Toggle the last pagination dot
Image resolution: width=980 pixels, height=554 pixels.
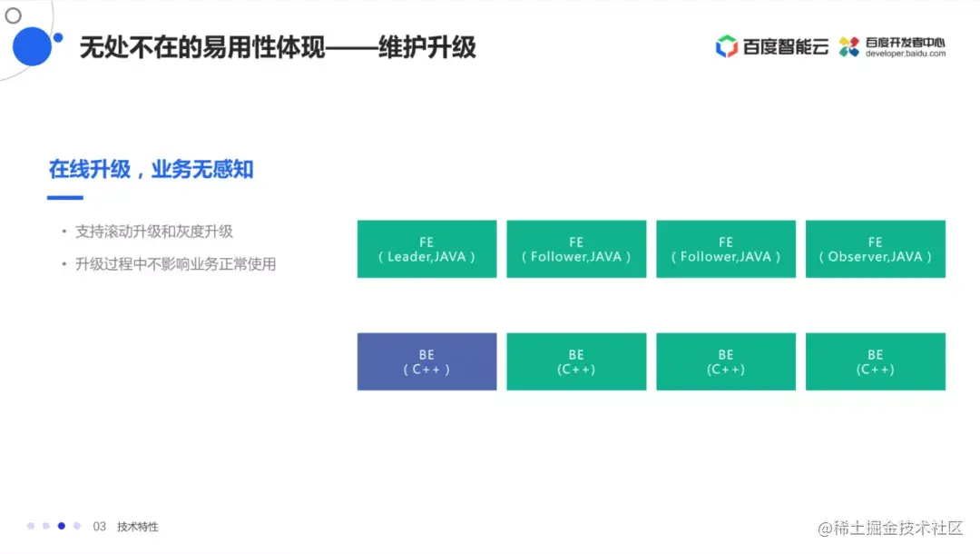[78, 525]
